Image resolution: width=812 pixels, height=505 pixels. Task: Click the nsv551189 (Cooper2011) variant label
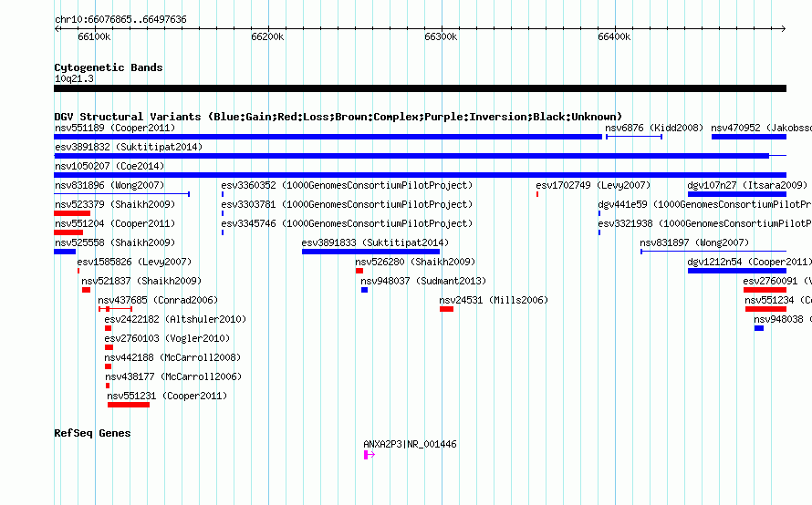tap(115, 128)
